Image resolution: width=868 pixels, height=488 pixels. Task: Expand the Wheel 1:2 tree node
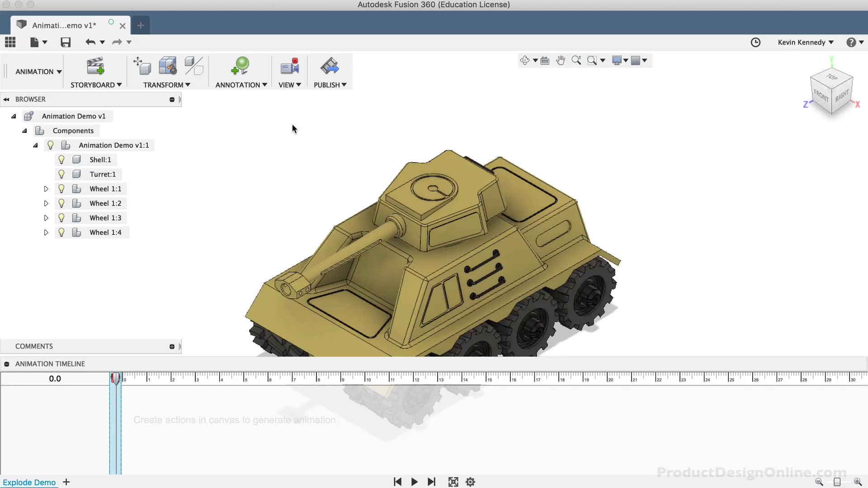(x=46, y=203)
